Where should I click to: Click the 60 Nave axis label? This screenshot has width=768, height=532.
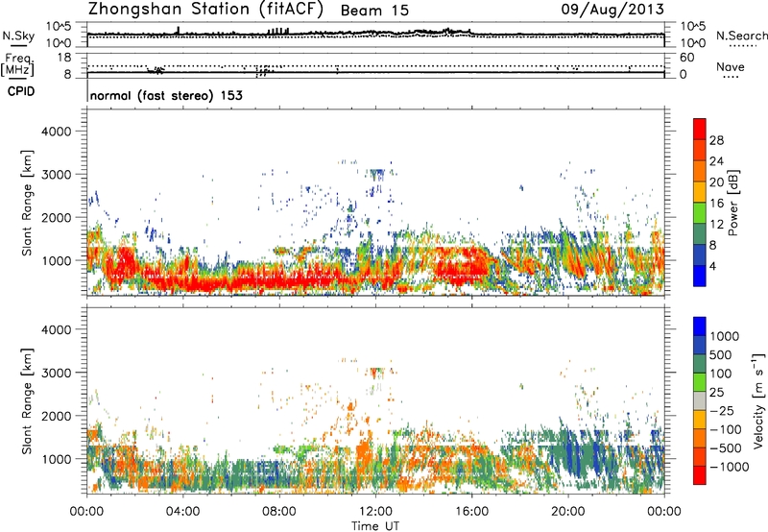(x=686, y=58)
